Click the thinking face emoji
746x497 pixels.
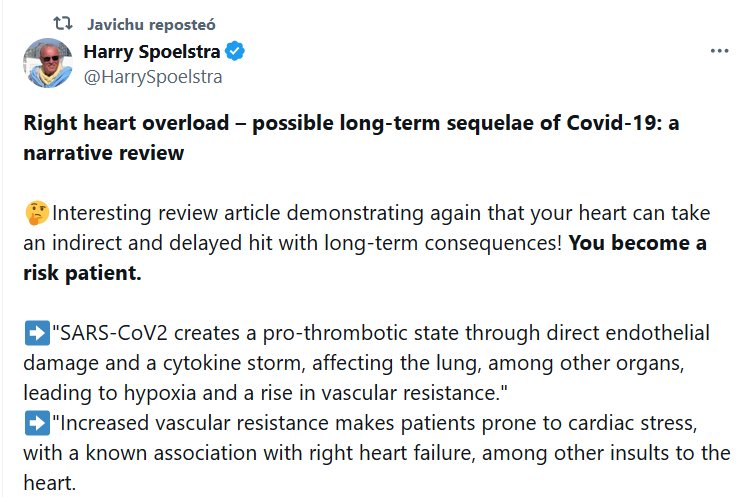point(34,215)
